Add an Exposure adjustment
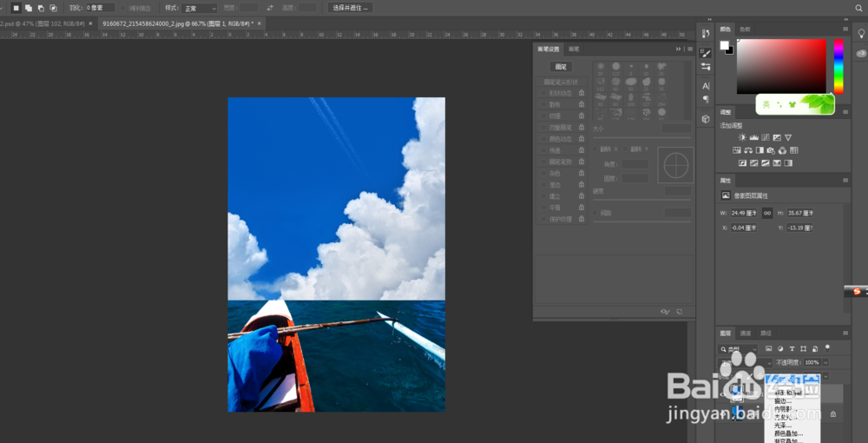 click(777, 137)
